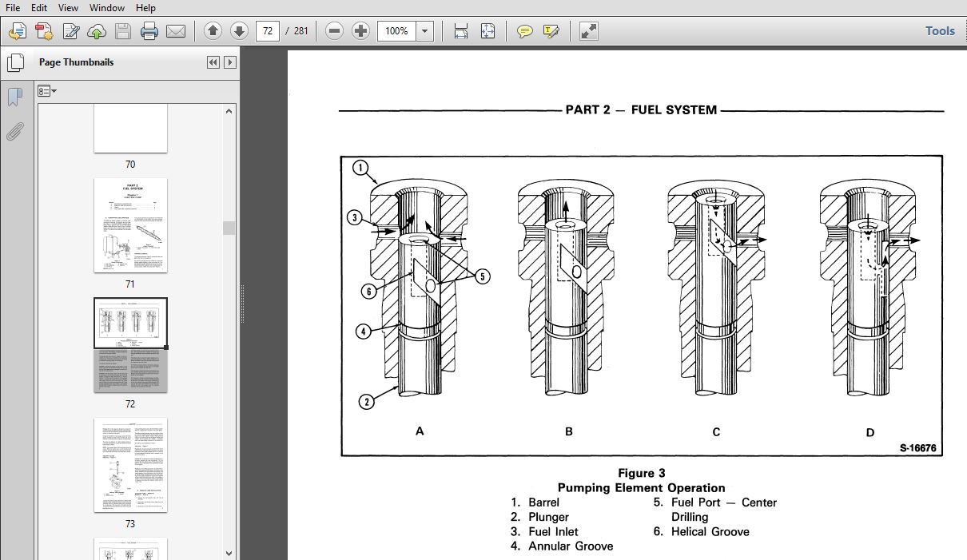Click the Save (floppy disk) icon
The width and height of the screenshot is (967, 560).
point(123,31)
